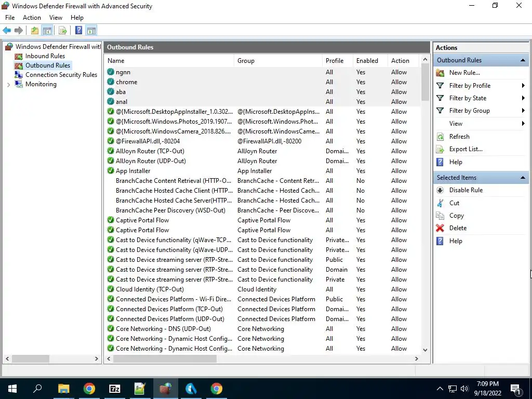Click the blue Back arrow toolbar icon
The height and width of the screenshot is (399, 532).
7,31
